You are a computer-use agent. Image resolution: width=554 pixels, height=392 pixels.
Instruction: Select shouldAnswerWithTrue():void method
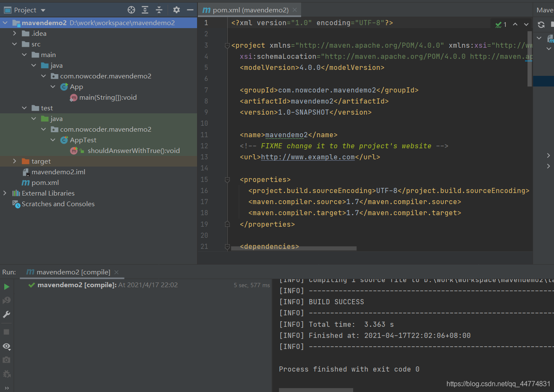point(133,150)
